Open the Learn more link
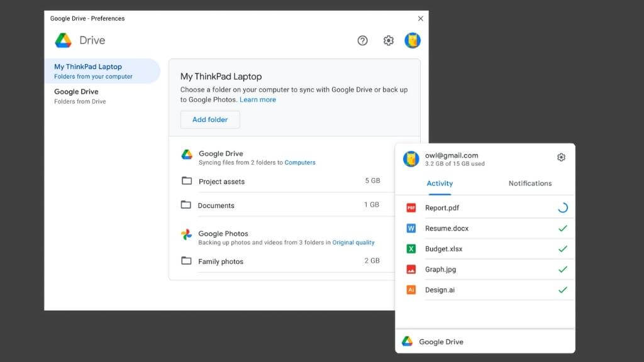Screen dimensions: 644x362 point(257,100)
